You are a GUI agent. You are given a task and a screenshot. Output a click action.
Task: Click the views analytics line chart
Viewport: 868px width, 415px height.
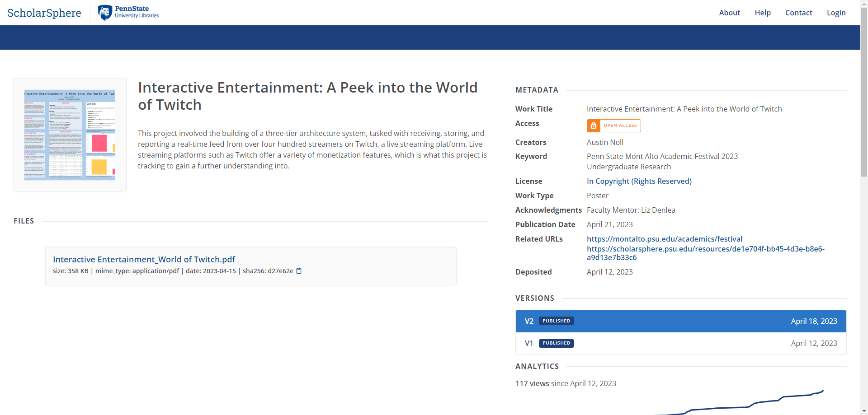coord(741,403)
